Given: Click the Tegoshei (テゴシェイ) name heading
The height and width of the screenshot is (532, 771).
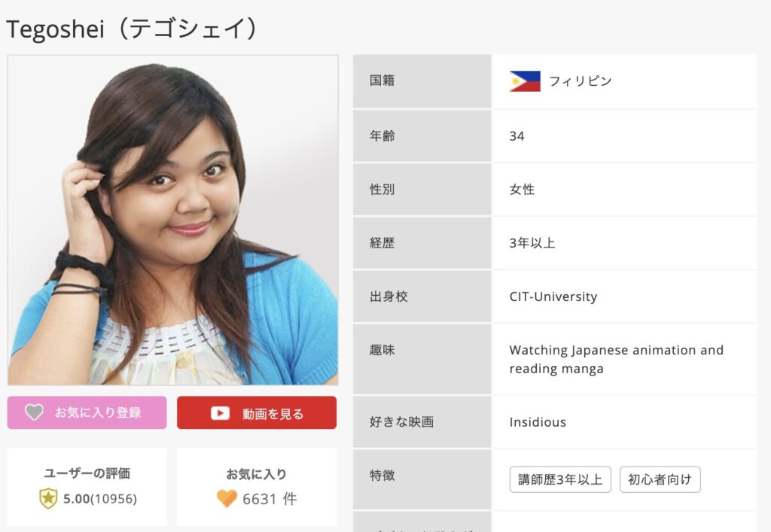Looking at the screenshot, I should [x=132, y=29].
